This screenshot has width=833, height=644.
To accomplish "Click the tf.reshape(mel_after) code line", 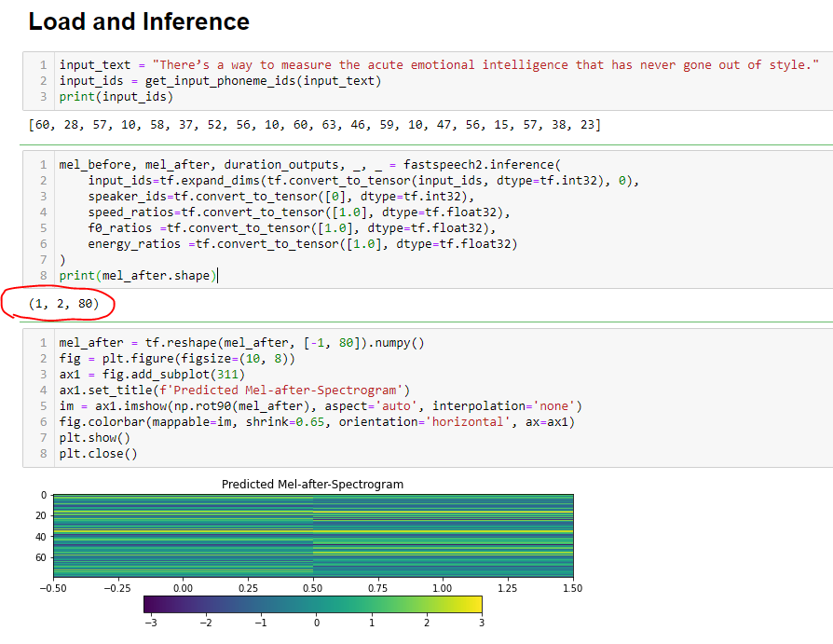I will point(241,343).
